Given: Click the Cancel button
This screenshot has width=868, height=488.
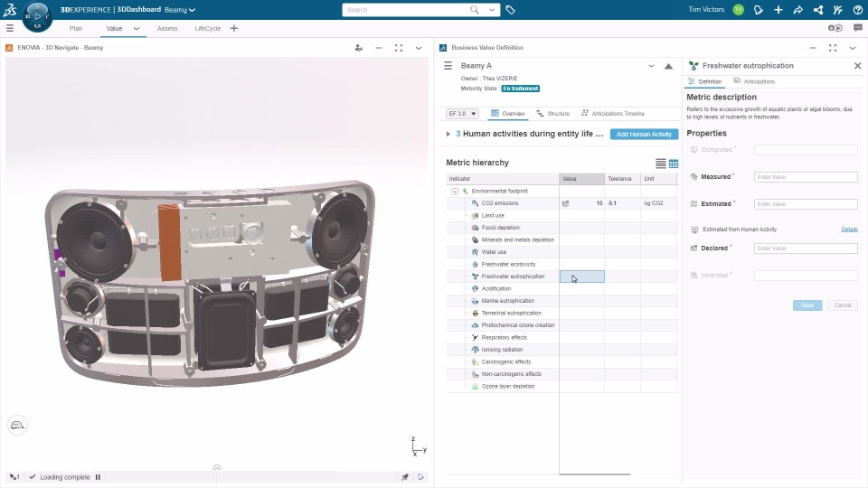Looking at the screenshot, I should click(x=842, y=305).
